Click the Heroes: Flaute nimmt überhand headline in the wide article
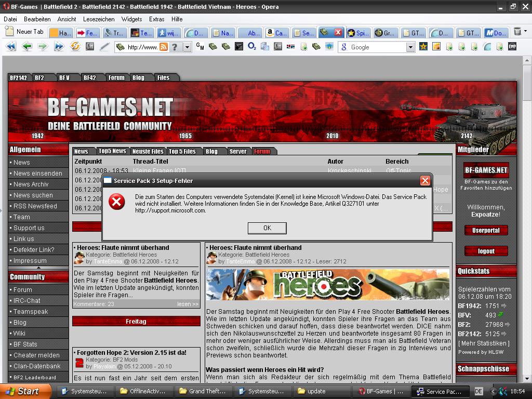 (x=255, y=248)
